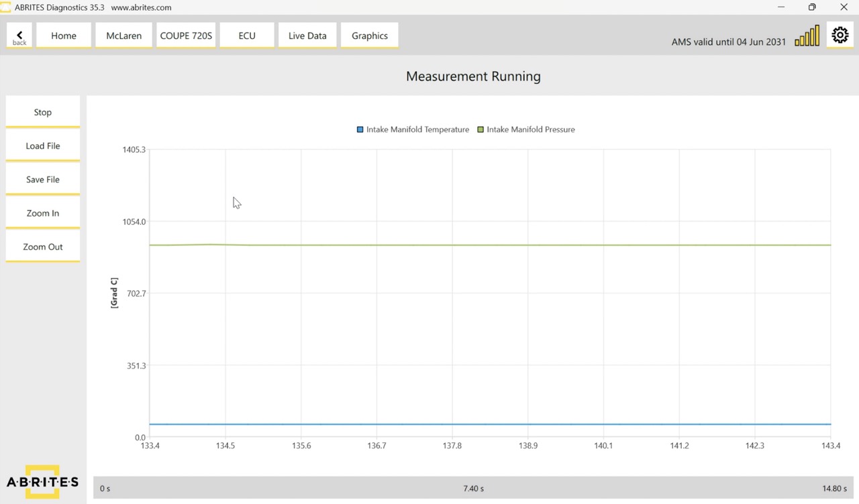Click the [Grad C] axis label
Screen dimensions: 859x504
click(x=114, y=293)
